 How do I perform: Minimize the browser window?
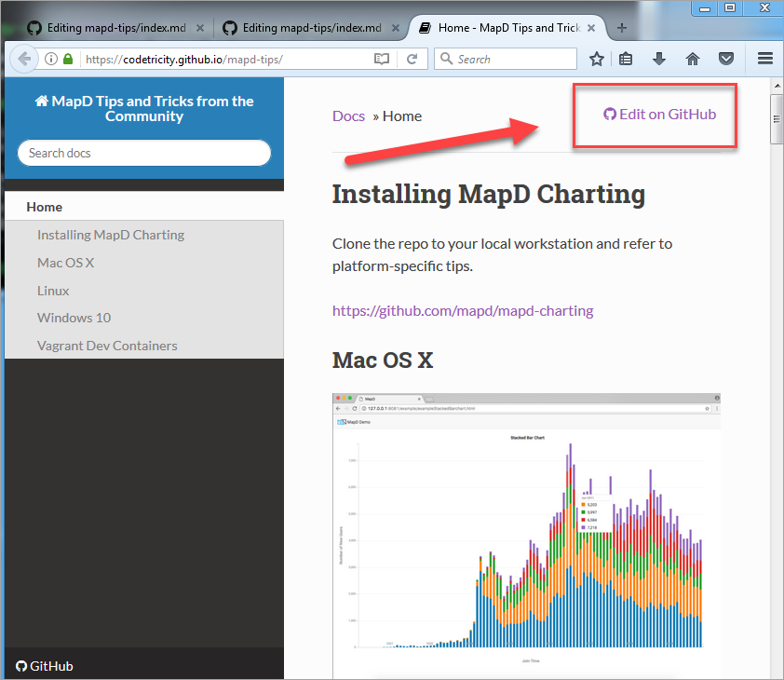705,8
